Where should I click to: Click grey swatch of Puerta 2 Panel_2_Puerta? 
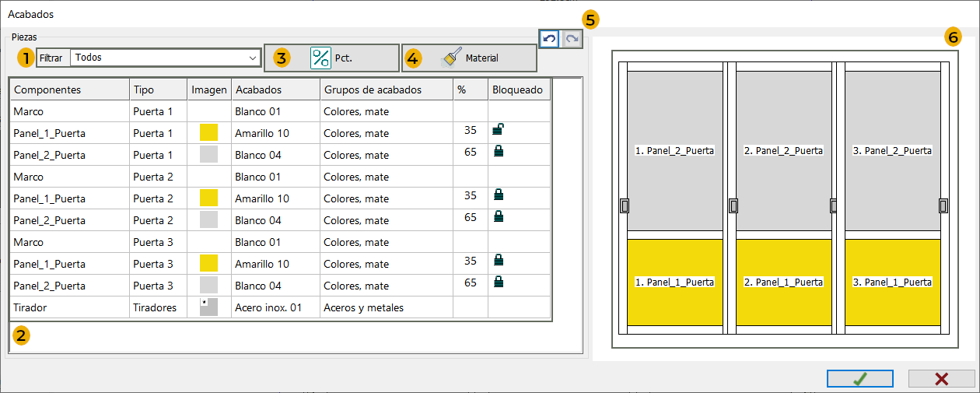tap(208, 219)
